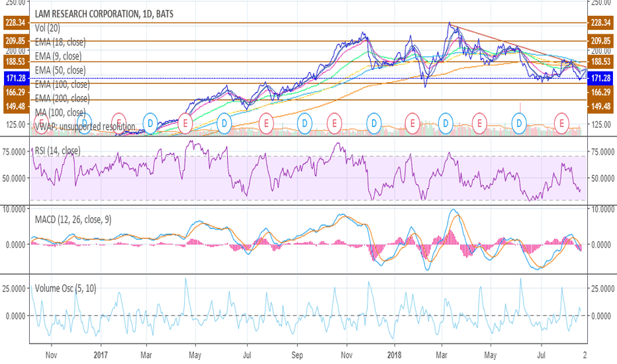Click the 2018 label on the time axis

click(395, 355)
